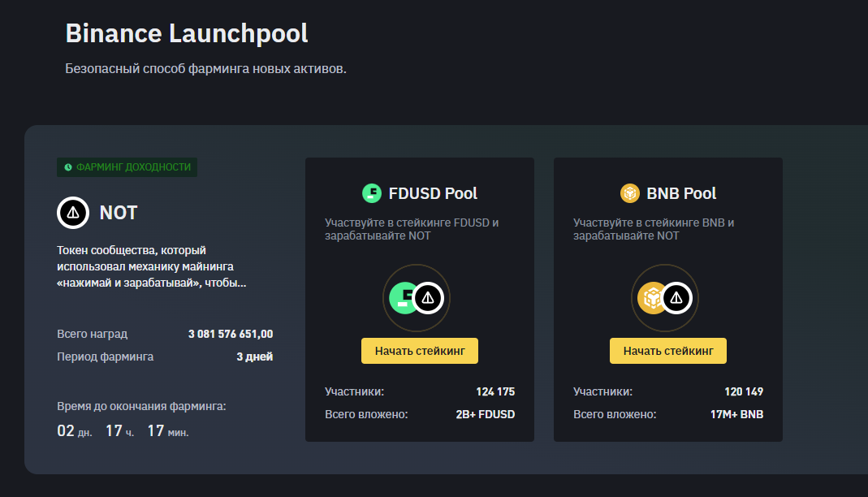
Task: Click the Время до окончания фарминга label
Action: [x=141, y=406]
